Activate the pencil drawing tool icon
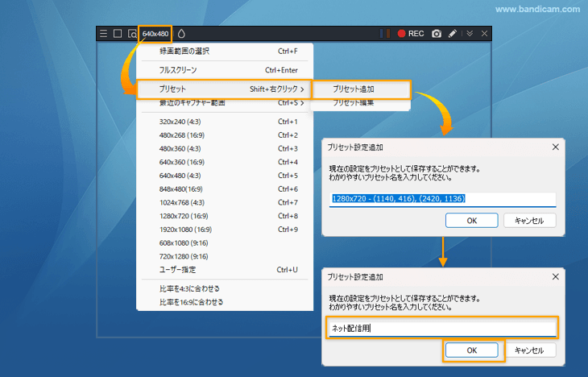 point(453,34)
